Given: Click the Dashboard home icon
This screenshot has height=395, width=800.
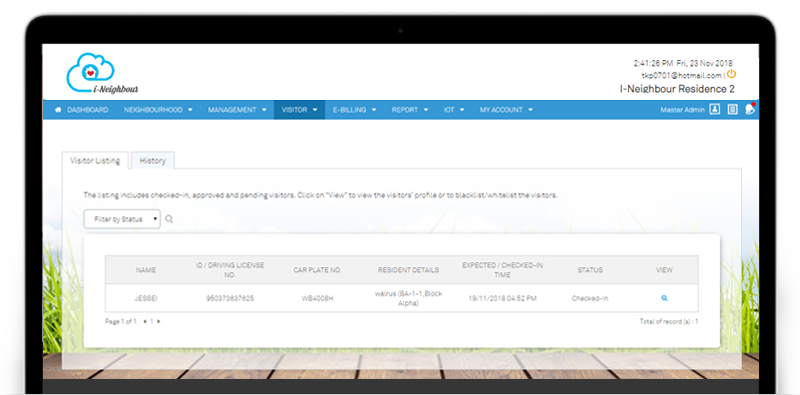Looking at the screenshot, I should click(x=58, y=110).
